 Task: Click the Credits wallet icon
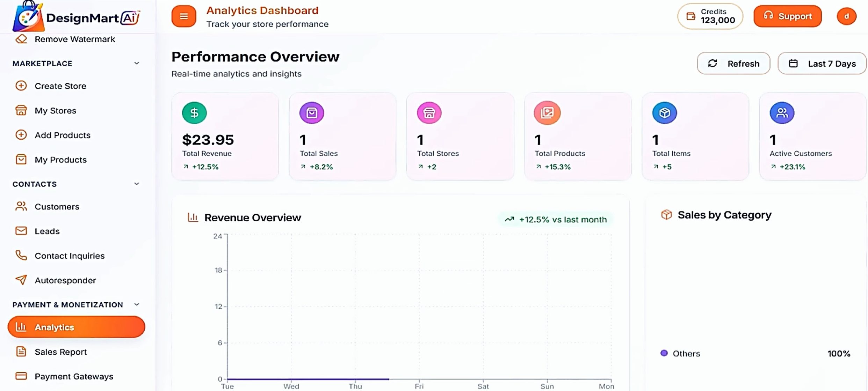[x=690, y=16]
